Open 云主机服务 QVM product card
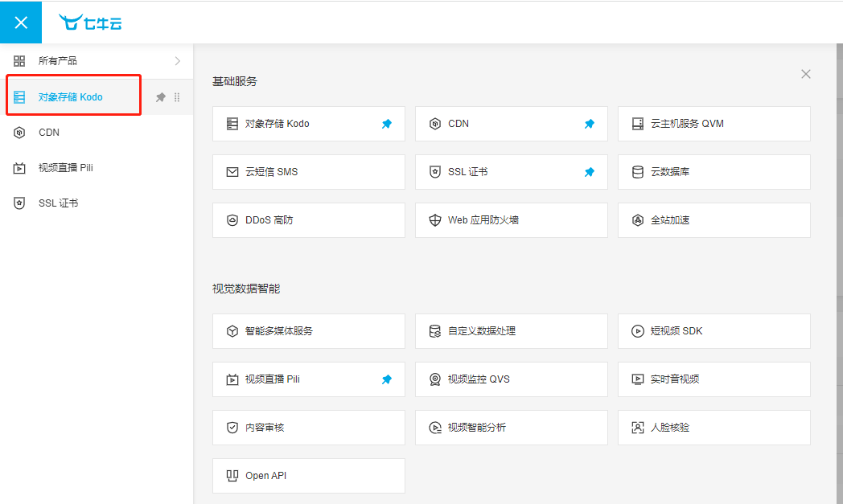 [x=713, y=124]
